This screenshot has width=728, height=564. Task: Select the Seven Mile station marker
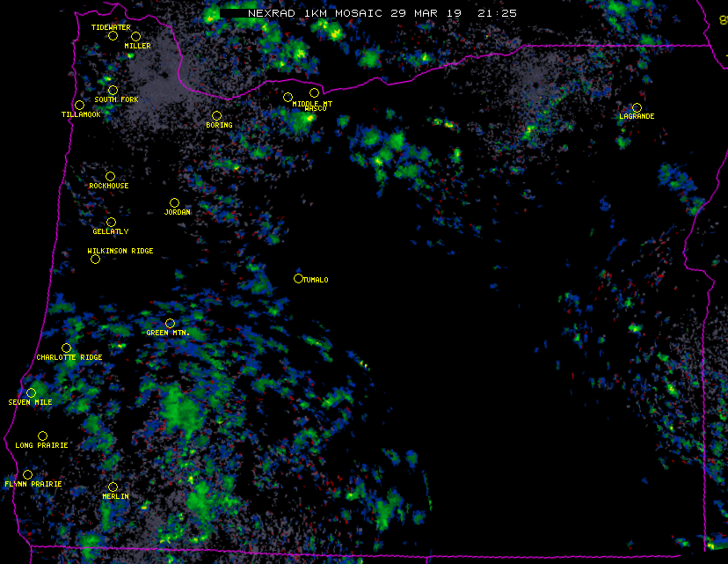coord(31,393)
